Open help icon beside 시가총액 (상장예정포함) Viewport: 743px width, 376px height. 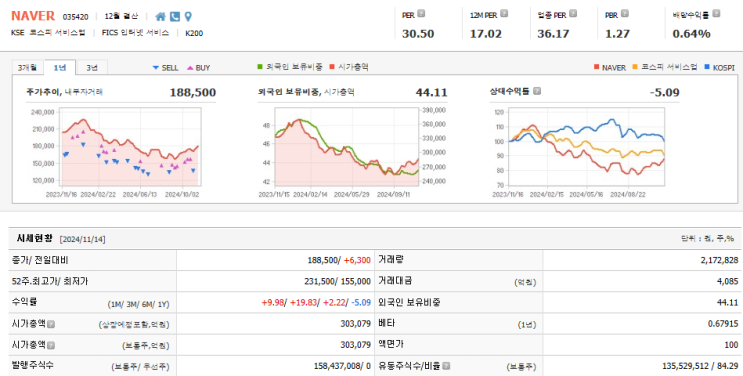(x=51, y=324)
